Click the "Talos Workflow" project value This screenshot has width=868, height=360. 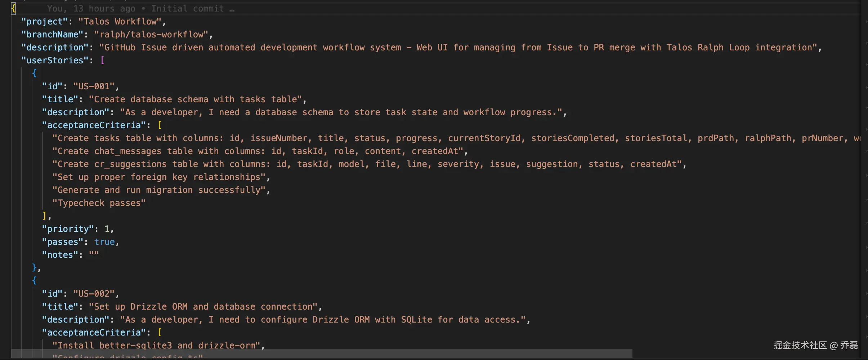pos(120,22)
